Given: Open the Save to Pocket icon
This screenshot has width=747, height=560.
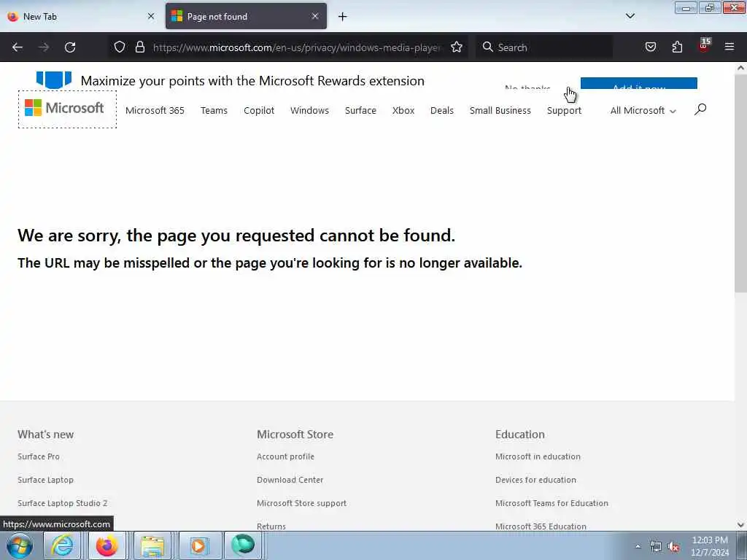Looking at the screenshot, I should point(650,47).
